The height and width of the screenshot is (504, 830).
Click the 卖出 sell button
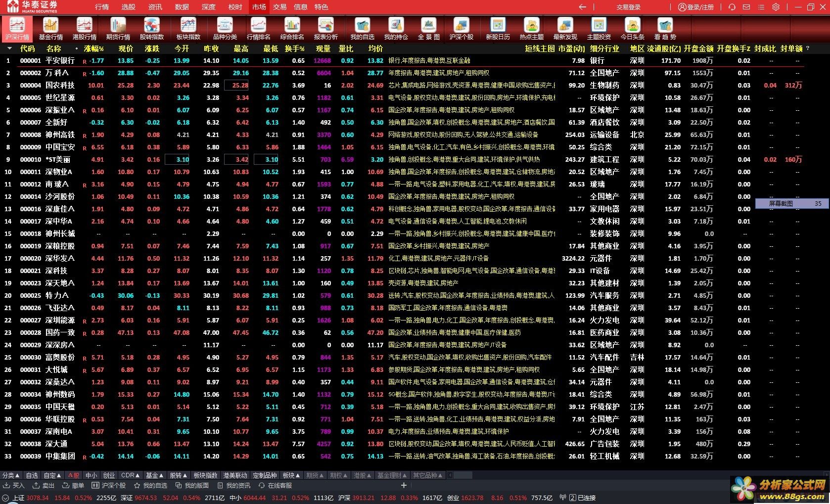[x=44, y=486]
